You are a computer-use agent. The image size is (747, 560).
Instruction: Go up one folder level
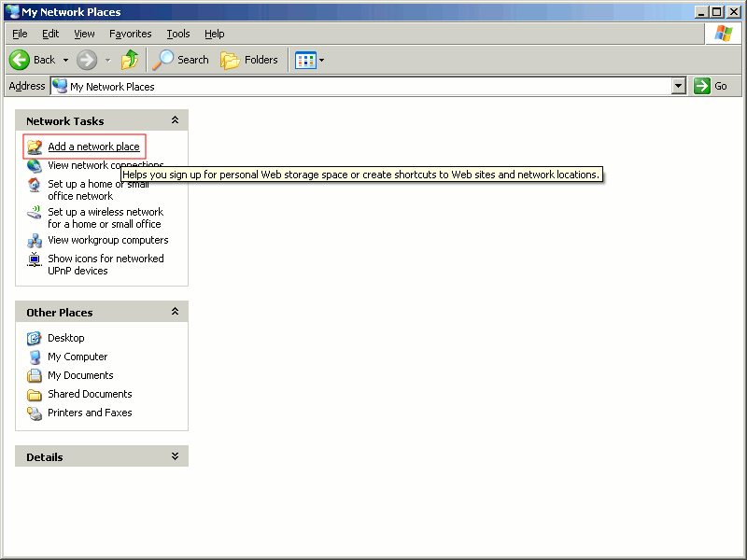pos(130,60)
